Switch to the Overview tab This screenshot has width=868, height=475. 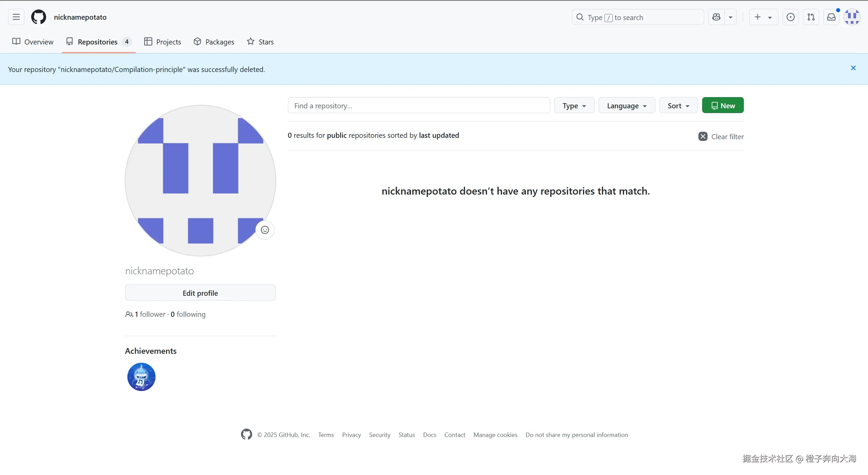click(x=33, y=42)
